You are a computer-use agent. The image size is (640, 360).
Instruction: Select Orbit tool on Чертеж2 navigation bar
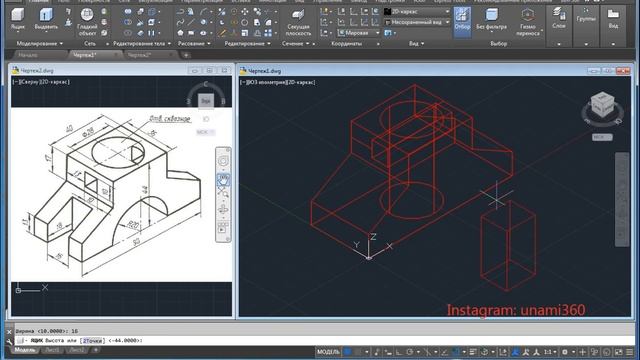[223, 210]
